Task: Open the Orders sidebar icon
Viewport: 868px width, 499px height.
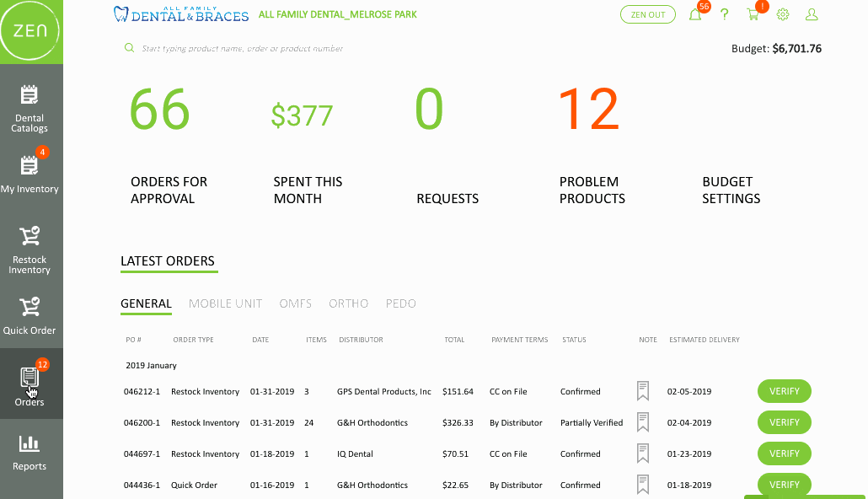Action: [x=29, y=378]
